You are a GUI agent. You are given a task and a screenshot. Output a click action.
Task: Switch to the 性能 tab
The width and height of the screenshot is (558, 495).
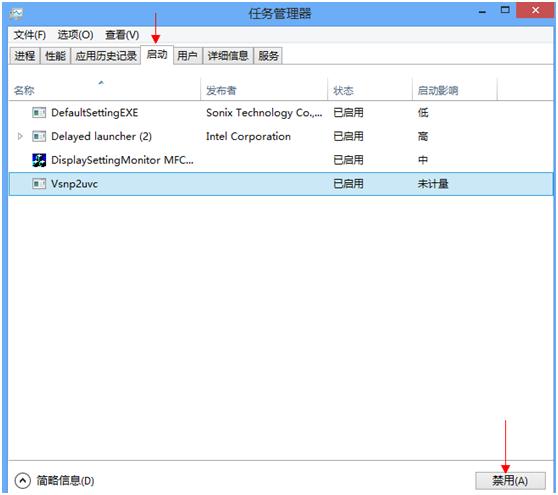(x=55, y=56)
